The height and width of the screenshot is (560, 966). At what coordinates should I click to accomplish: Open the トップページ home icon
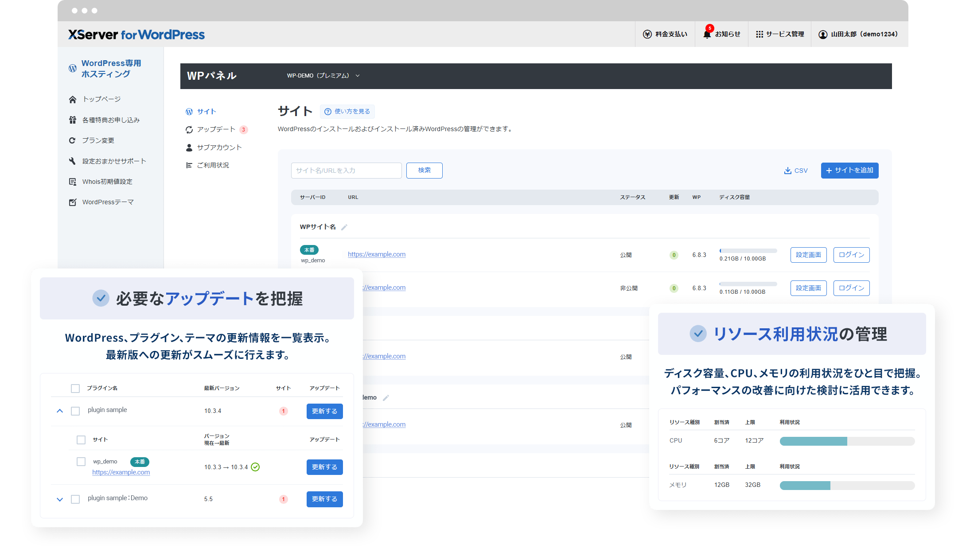click(73, 99)
